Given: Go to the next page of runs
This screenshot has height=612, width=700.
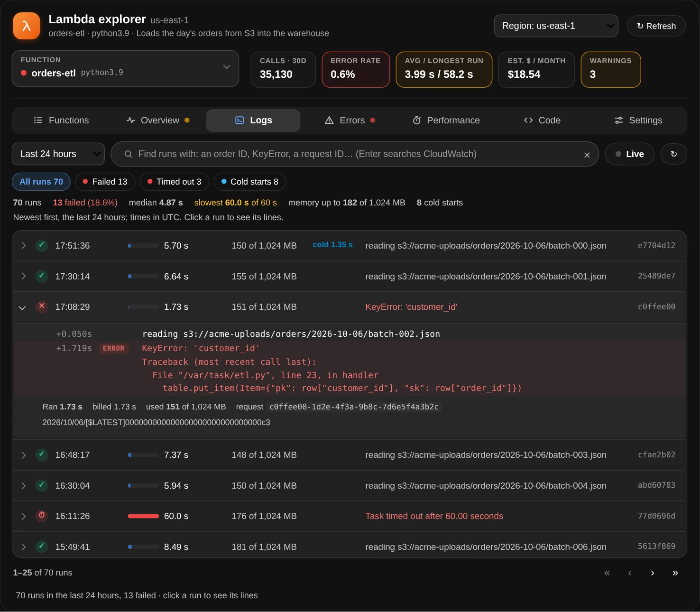Looking at the screenshot, I should pos(653,573).
